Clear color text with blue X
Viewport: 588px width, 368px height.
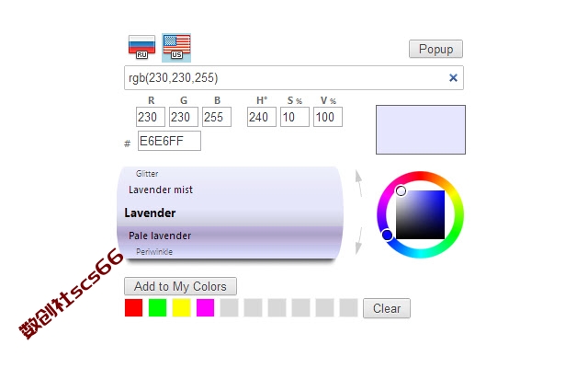(453, 77)
